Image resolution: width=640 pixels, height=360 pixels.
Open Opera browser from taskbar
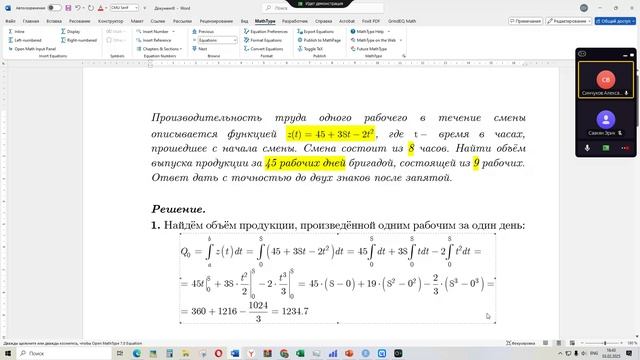(x=218, y=353)
